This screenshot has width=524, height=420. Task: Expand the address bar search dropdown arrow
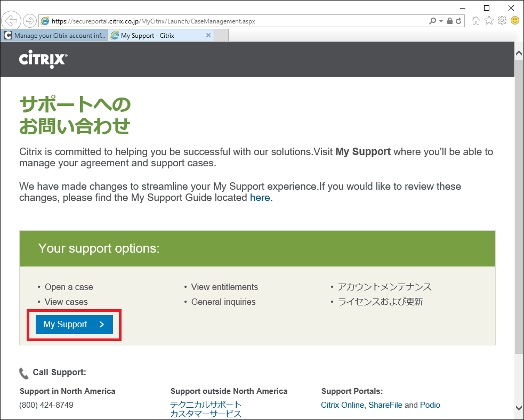[441, 21]
